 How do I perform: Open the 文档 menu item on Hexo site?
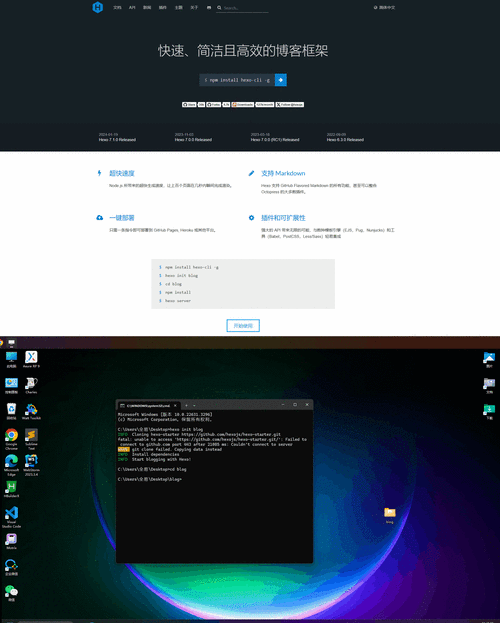point(117,8)
